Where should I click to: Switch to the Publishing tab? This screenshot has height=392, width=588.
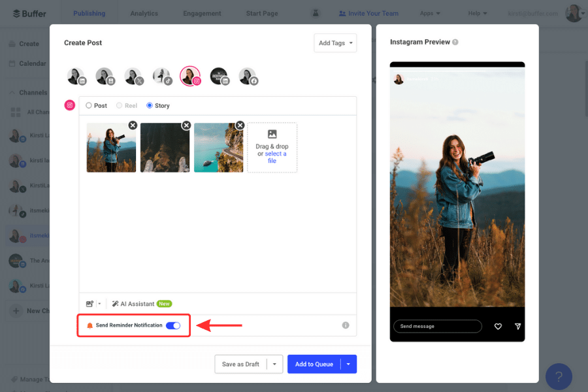(x=90, y=14)
